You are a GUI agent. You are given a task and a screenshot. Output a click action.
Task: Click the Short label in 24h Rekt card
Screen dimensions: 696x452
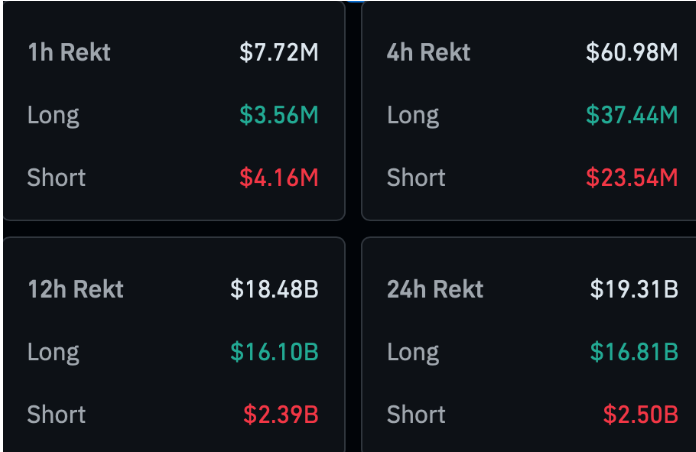point(416,414)
